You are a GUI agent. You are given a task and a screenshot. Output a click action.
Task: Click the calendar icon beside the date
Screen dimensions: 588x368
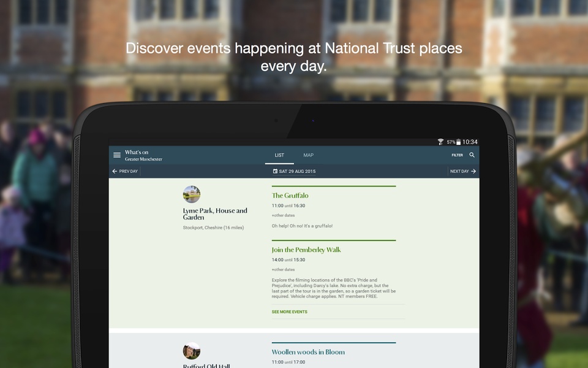275,171
